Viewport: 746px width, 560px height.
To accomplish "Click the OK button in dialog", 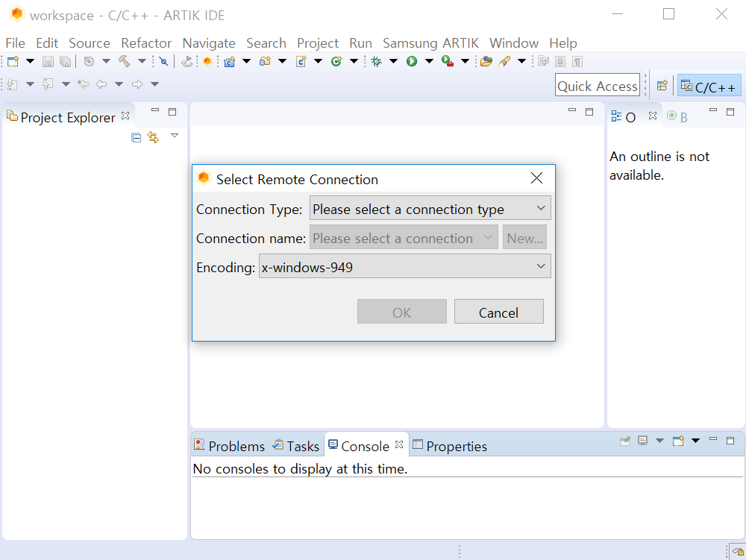I will pos(401,312).
